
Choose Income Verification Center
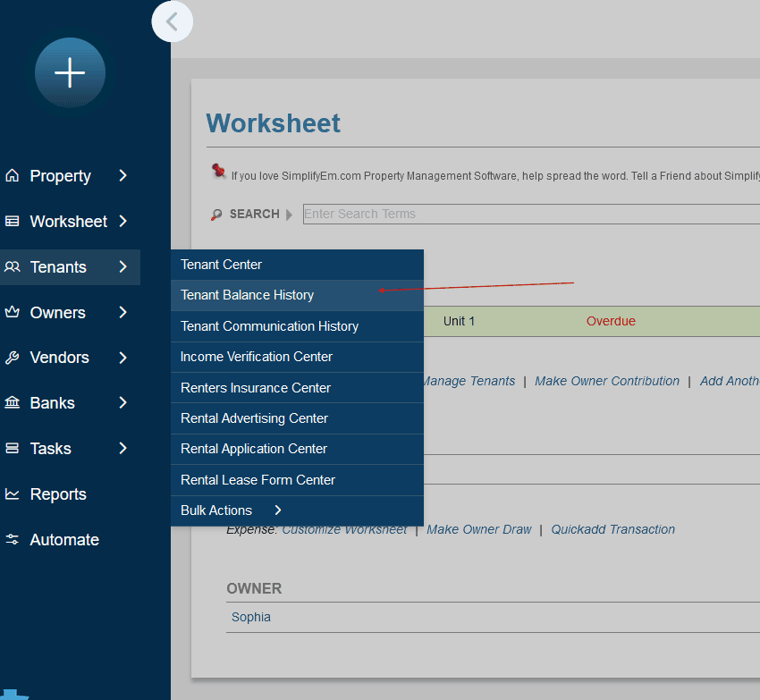pyautogui.click(x=257, y=357)
